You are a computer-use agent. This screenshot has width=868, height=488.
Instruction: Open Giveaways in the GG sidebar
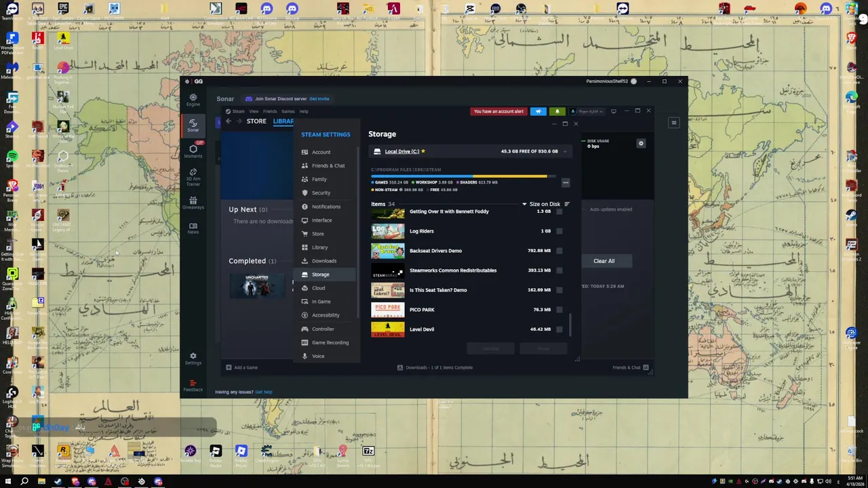pos(193,203)
